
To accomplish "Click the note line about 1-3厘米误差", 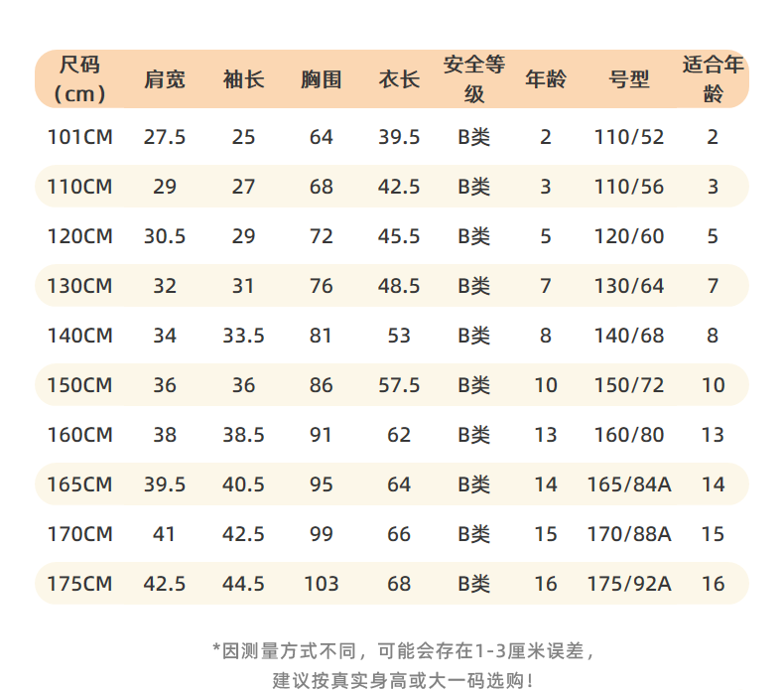I will tap(403, 651).
